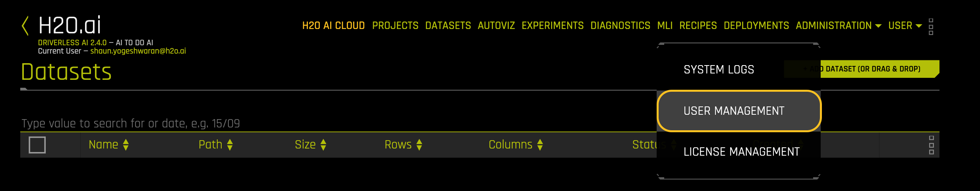Open the vertical dots menu in navbar
Viewport: 980px width, 191px height.
click(931, 27)
